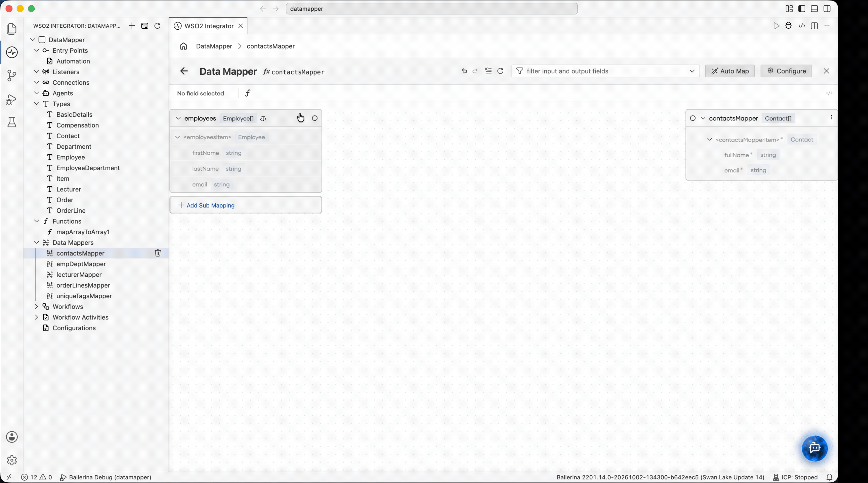
Task: Open the Accounts icon in activity bar
Action: pyautogui.click(x=12, y=437)
